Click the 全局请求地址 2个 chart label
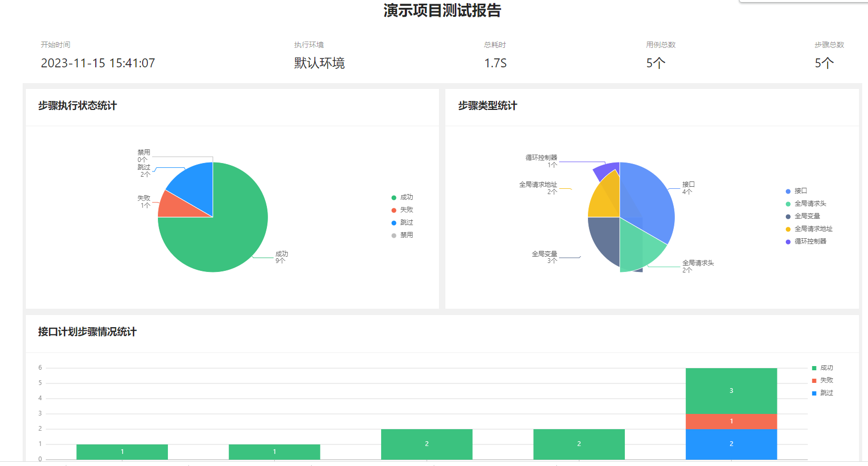The width and height of the screenshot is (868, 466). click(x=538, y=188)
